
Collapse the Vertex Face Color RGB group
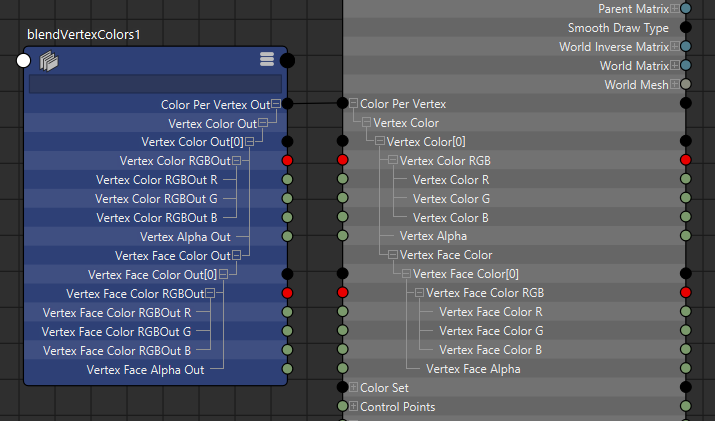[x=419, y=293]
